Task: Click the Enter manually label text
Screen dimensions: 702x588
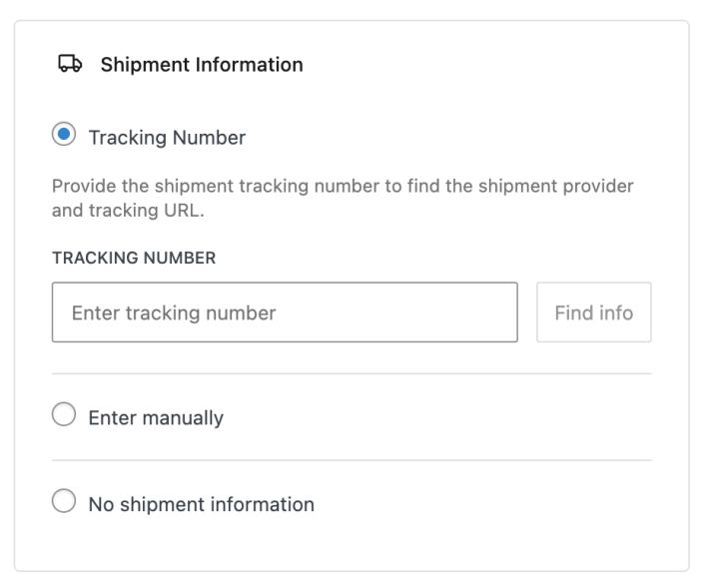Action: tap(156, 417)
